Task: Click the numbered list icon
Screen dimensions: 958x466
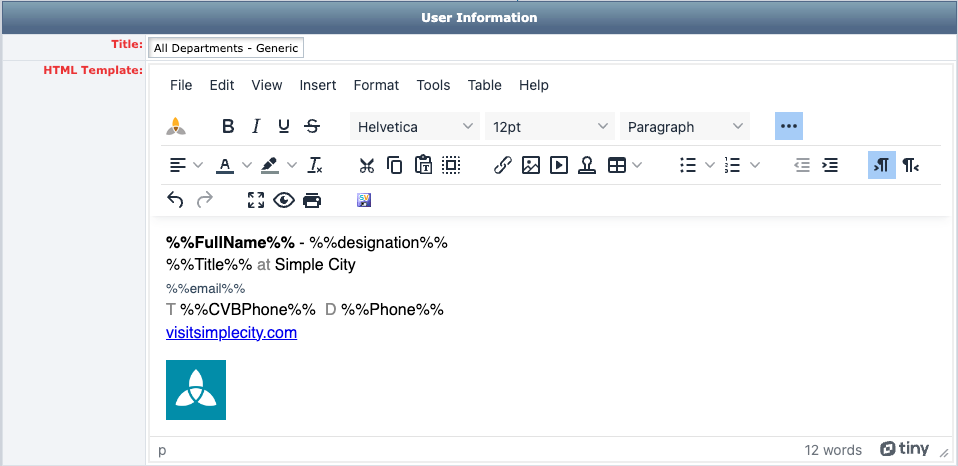Action: click(733, 165)
